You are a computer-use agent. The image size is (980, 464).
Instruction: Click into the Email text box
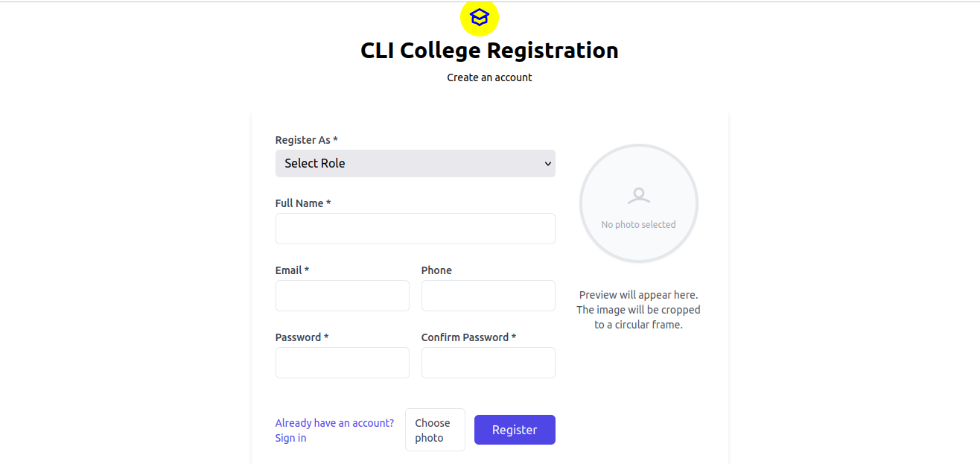tap(342, 296)
